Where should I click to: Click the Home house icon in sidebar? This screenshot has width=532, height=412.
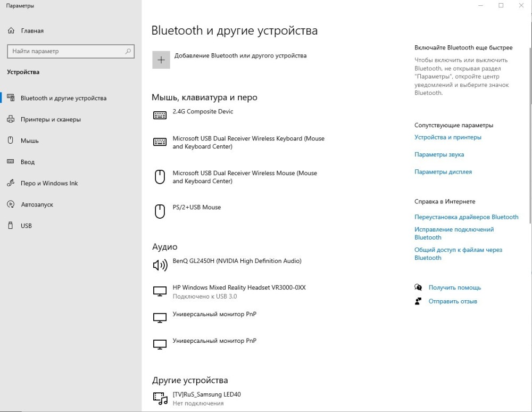tap(11, 30)
